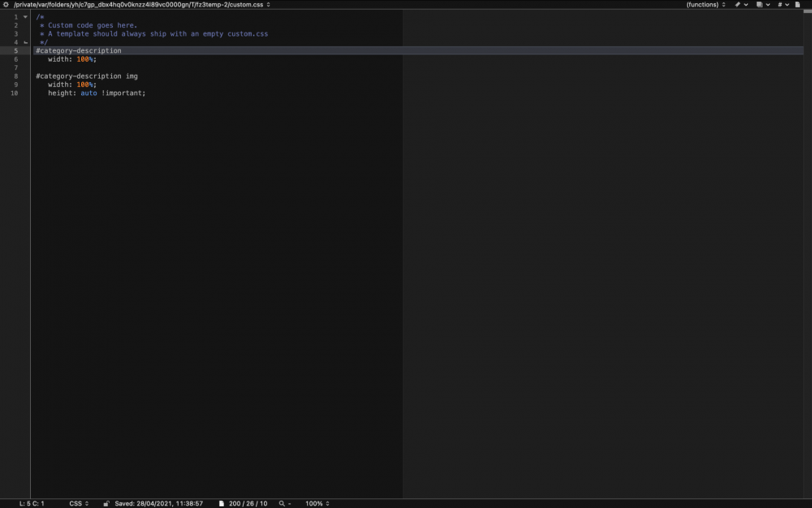This screenshot has height=508, width=812.
Task: Open the chevron beside the pencil icon
Action: click(x=746, y=4)
